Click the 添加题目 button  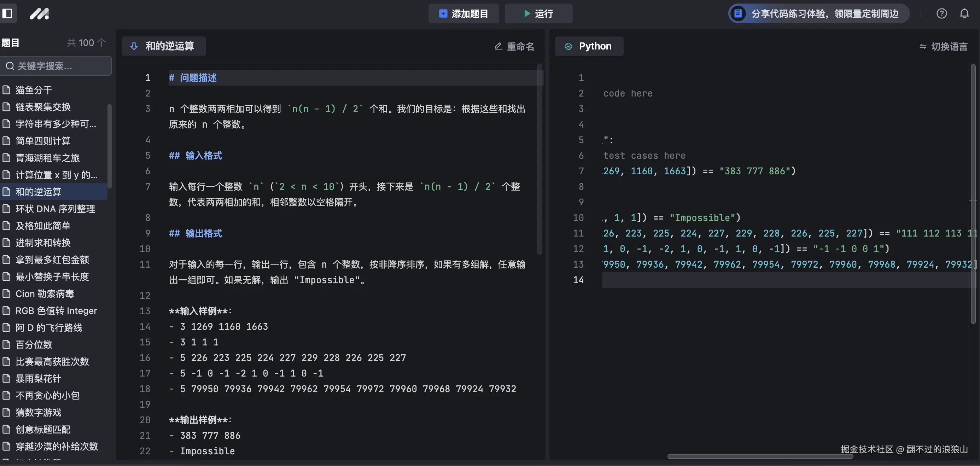tap(463, 13)
